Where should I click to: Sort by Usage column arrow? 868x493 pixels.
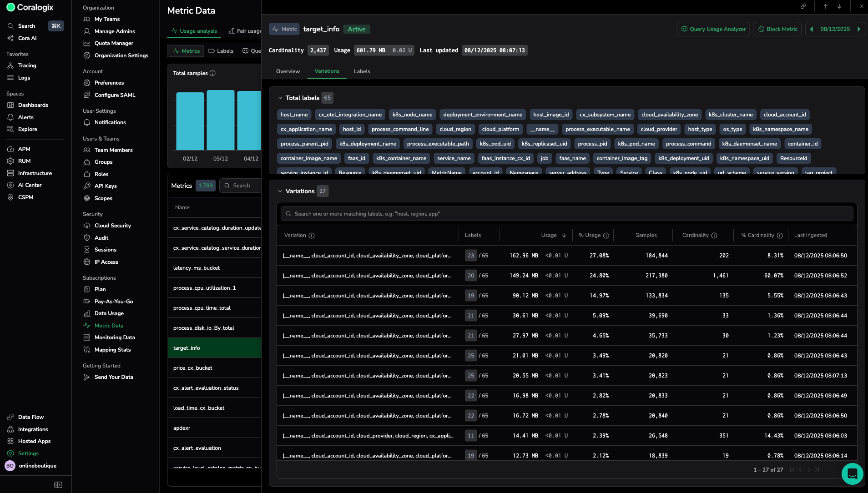pyautogui.click(x=564, y=236)
